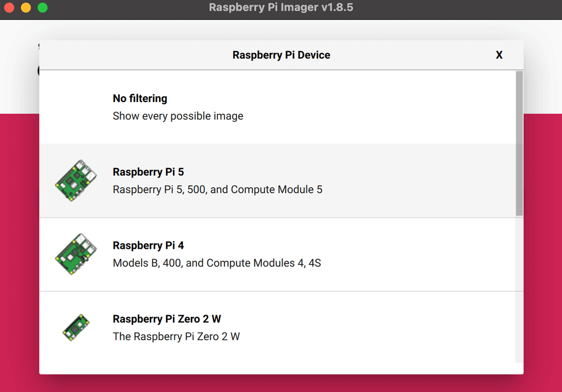Click 'The Raspberry Pi Zero 2 W' description
Viewport: 562px width, 392px height.
pos(176,337)
